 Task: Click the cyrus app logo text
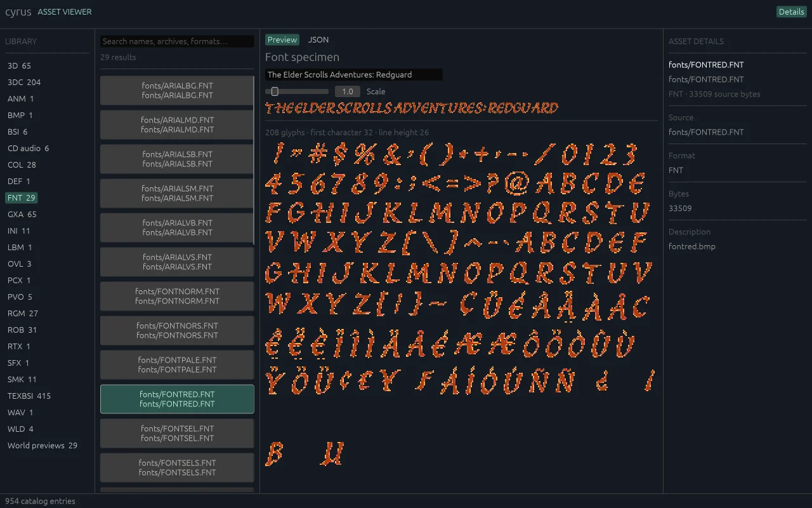(18, 11)
